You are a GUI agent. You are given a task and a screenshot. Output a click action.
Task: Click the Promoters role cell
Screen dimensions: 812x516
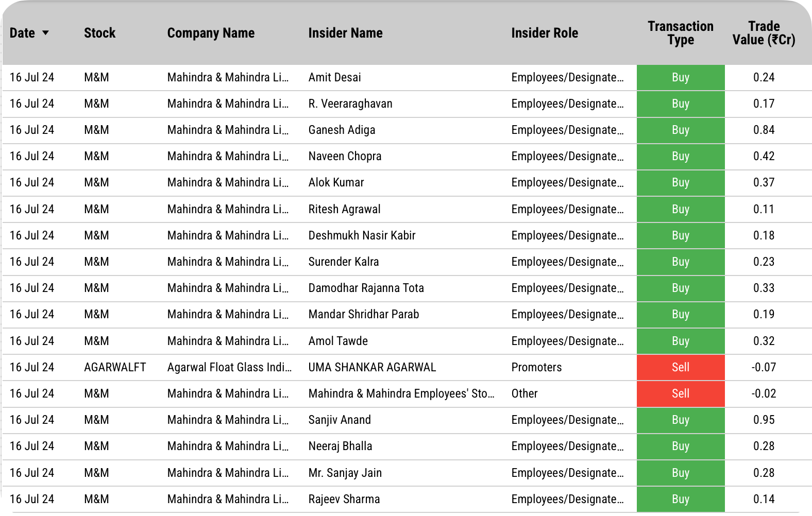[x=536, y=367]
